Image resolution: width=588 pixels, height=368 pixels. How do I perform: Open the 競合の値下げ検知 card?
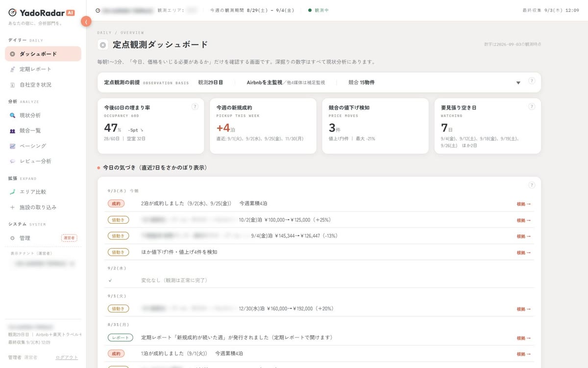(x=375, y=126)
